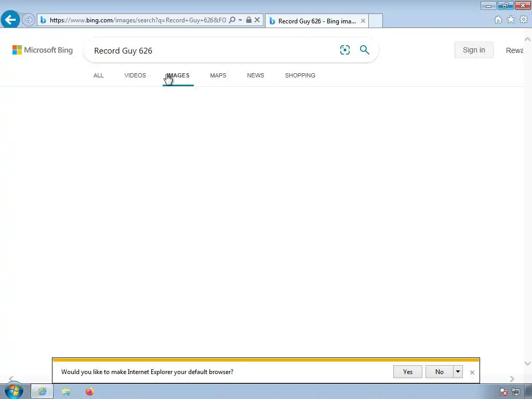Select the IMAGES tab
Viewport: 532px width, 399px height.
(x=178, y=75)
